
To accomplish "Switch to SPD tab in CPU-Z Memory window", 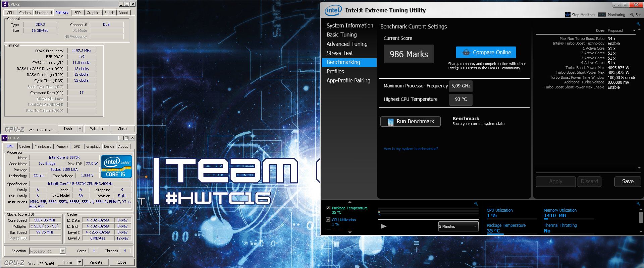I will 77,13.
